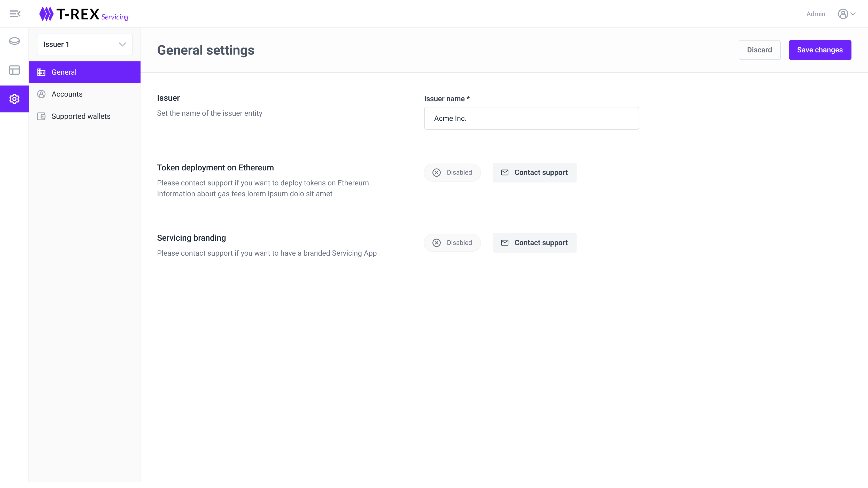Click the Disabled x icon for Ethereum deployment
Screen dimensions: 868x488
pos(436,173)
